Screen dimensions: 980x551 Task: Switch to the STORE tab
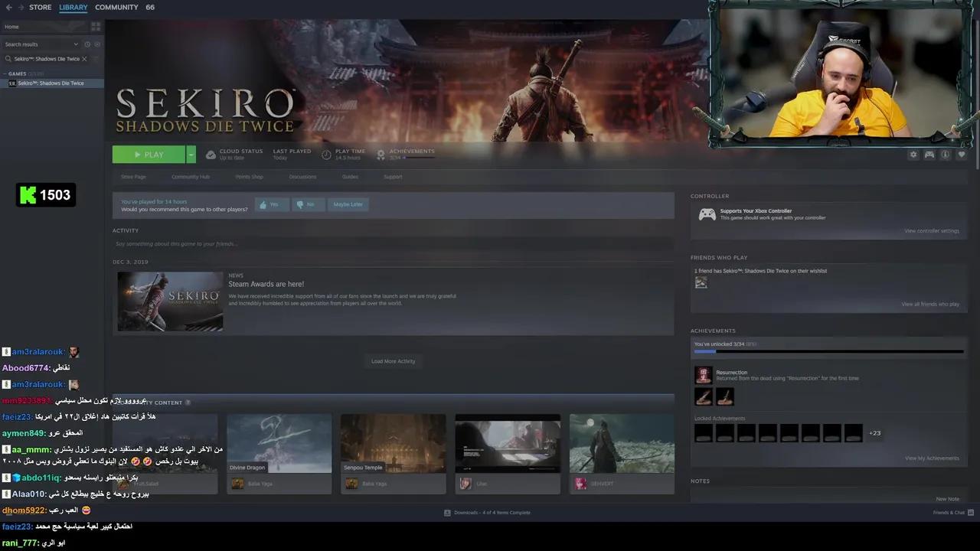point(40,8)
